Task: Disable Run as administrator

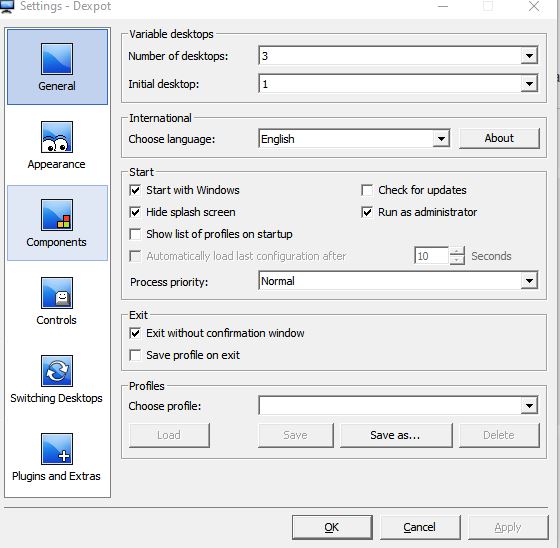Action: click(x=367, y=212)
